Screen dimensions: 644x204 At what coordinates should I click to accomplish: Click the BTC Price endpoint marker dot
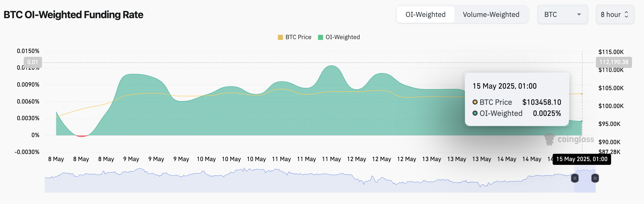tap(582, 94)
